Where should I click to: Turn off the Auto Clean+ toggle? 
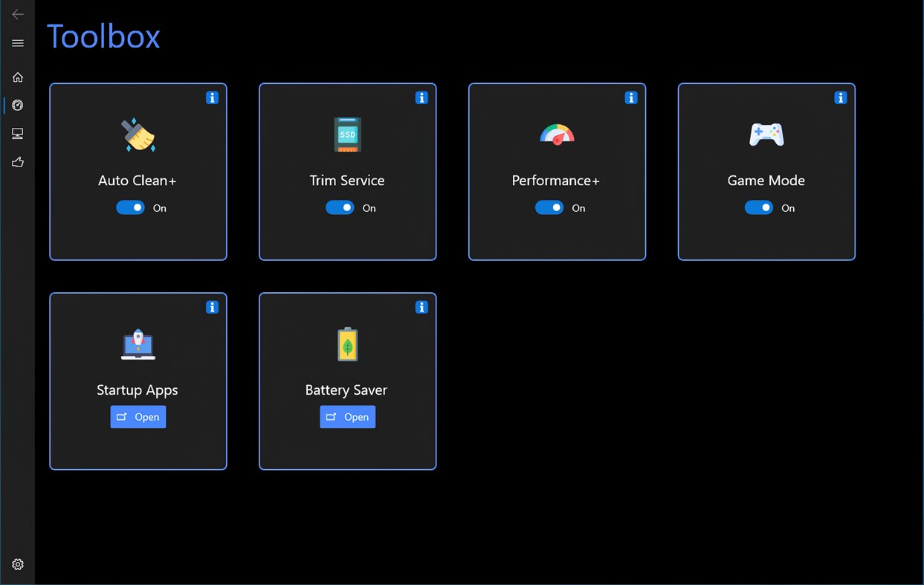coord(130,207)
